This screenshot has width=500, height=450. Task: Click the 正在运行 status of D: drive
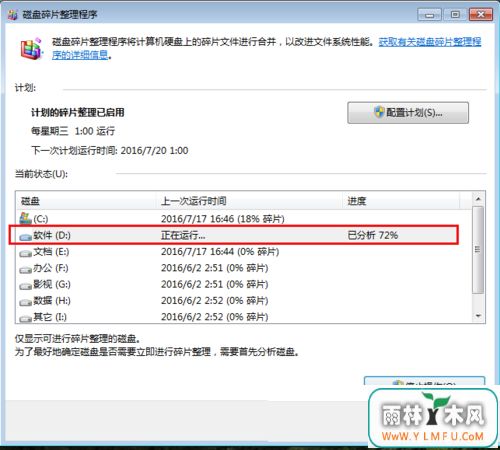[x=183, y=235]
